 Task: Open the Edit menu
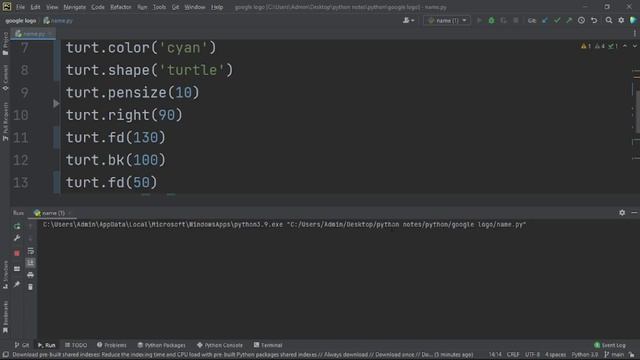point(36,7)
